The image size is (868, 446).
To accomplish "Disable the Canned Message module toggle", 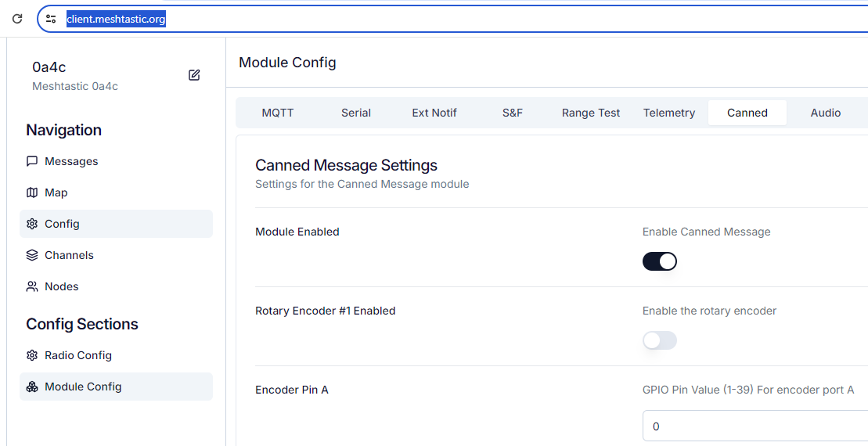I will click(x=659, y=261).
